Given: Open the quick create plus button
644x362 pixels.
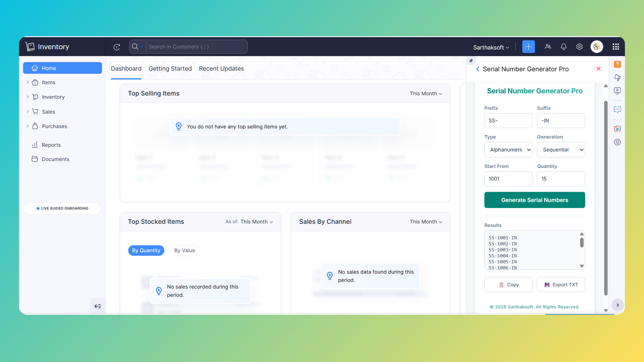Looking at the screenshot, I should click(x=528, y=47).
